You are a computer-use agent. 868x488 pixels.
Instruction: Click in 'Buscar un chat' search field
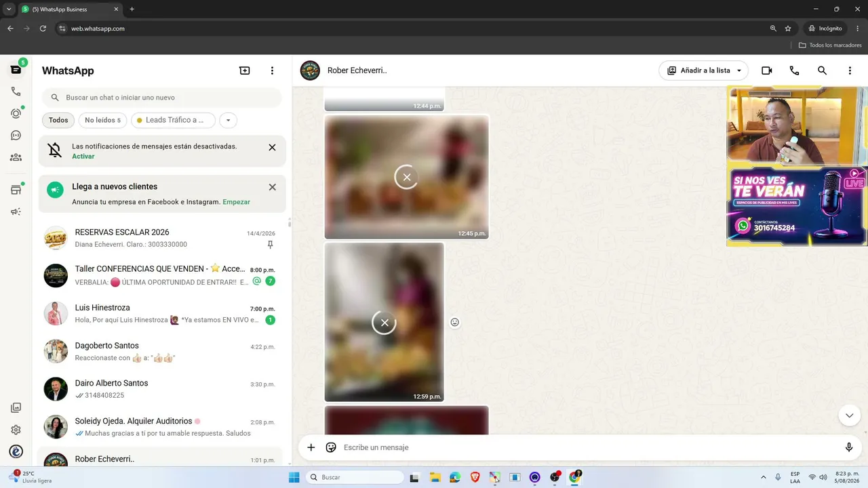click(161, 98)
